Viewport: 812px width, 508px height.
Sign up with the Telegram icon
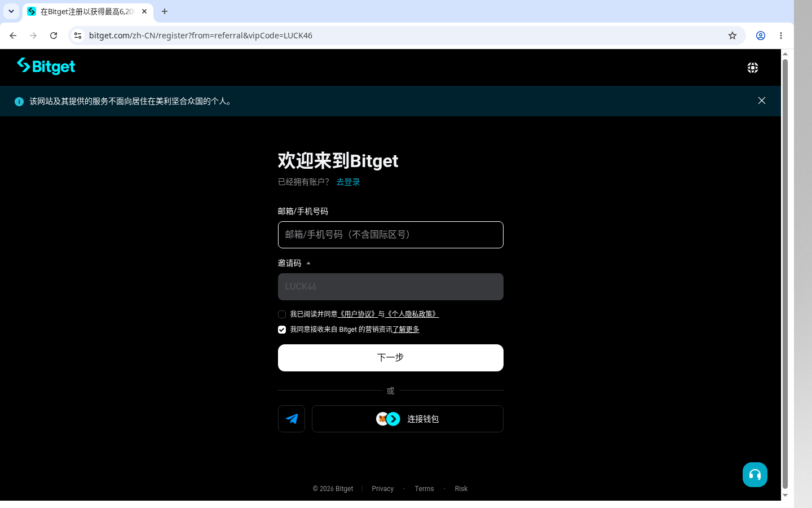[x=292, y=419]
